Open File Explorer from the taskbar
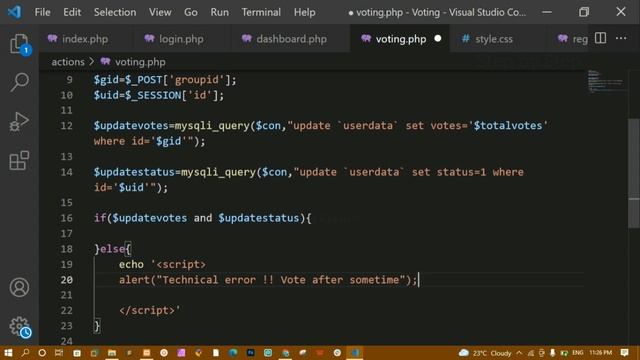The width and height of the screenshot is (640, 360). (112, 353)
